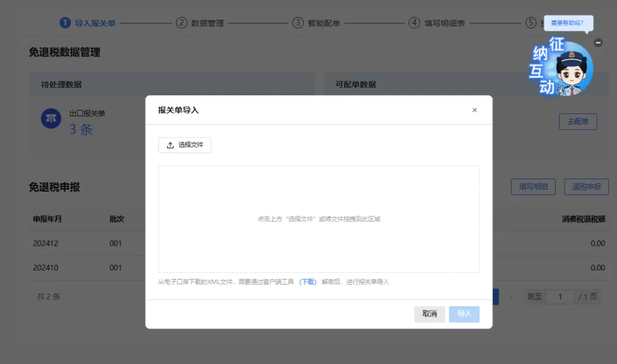
Task: Click the 去配单 button
Action: point(578,122)
